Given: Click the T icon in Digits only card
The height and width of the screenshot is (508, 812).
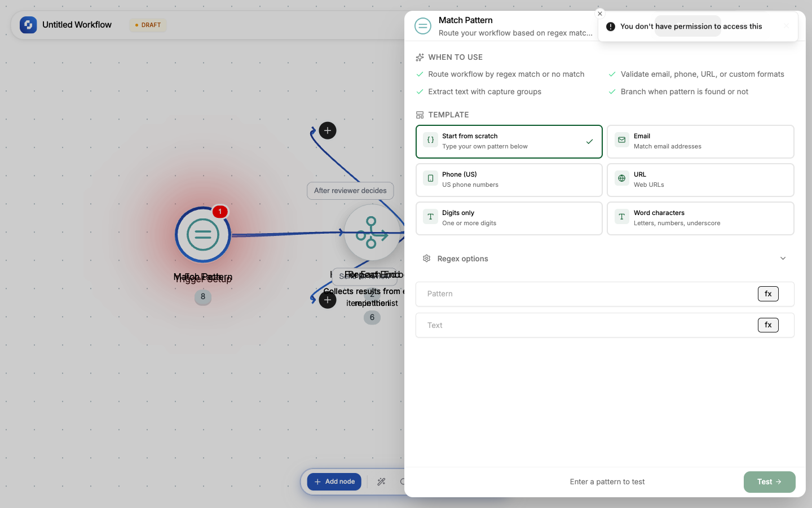Looking at the screenshot, I should (x=430, y=217).
